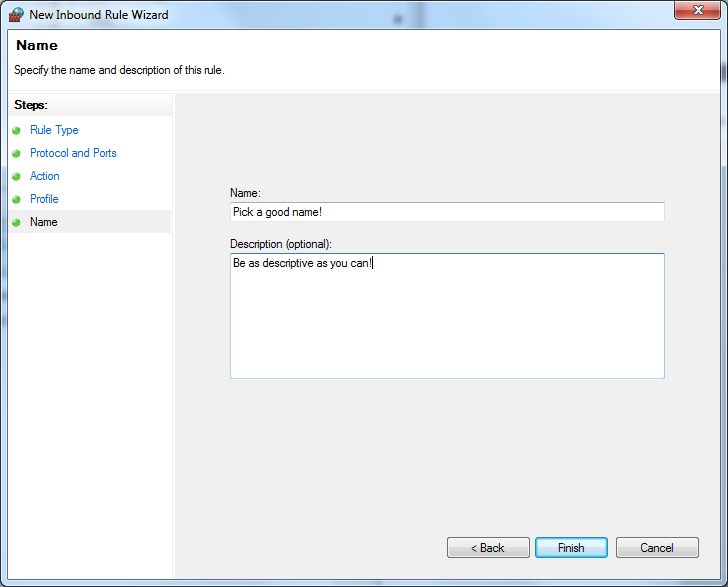
Task: Click the green bullet beside Rule Type
Action: 16,131
